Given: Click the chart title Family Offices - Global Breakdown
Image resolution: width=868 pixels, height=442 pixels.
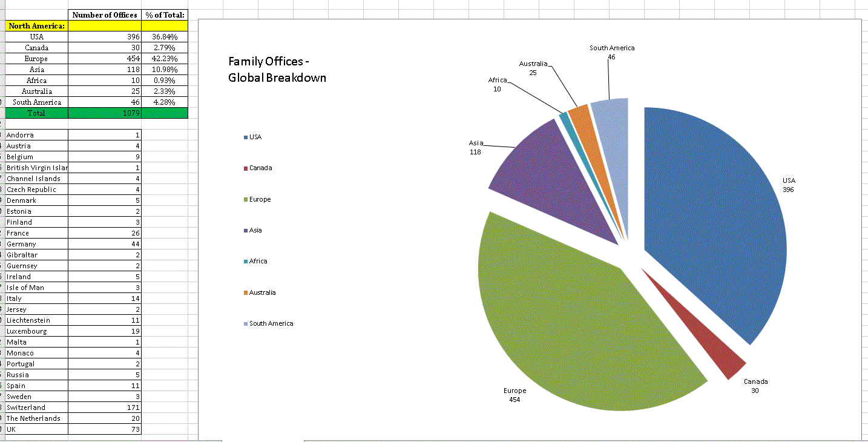Looking at the screenshot, I should point(277,69).
